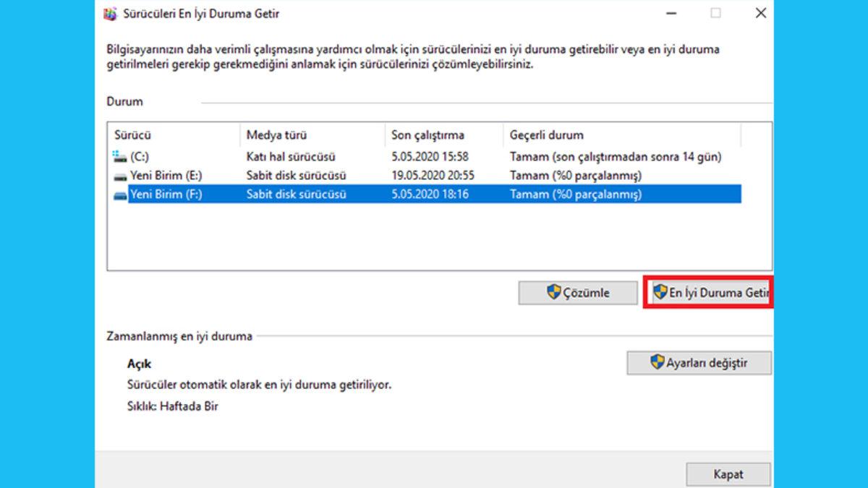The height and width of the screenshot is (488, 868).
Task: Close the dialog using the Kapat button
Action: pyautogui.click(x=728, y=474)
